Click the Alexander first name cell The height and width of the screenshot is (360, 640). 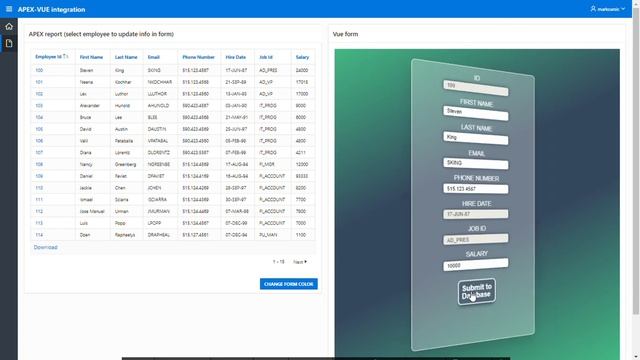90,106
